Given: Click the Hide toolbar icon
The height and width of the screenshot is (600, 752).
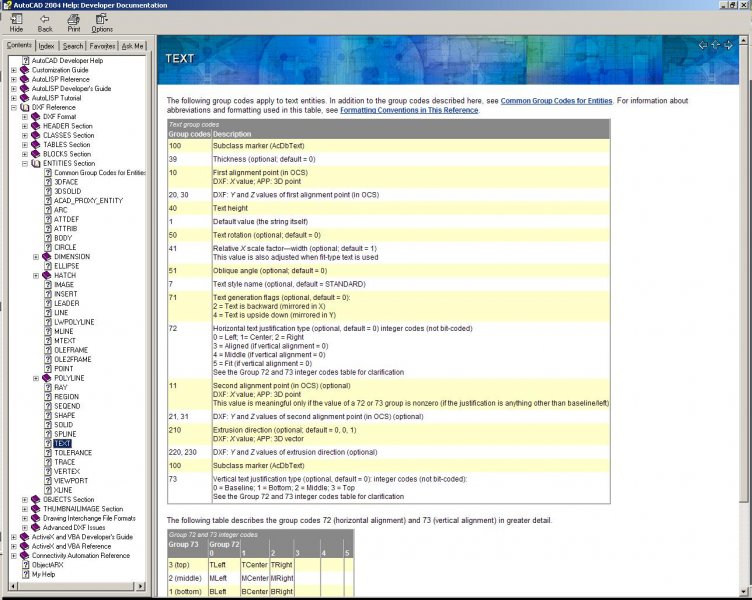Looking at the screenshot, I should [16, 19].
